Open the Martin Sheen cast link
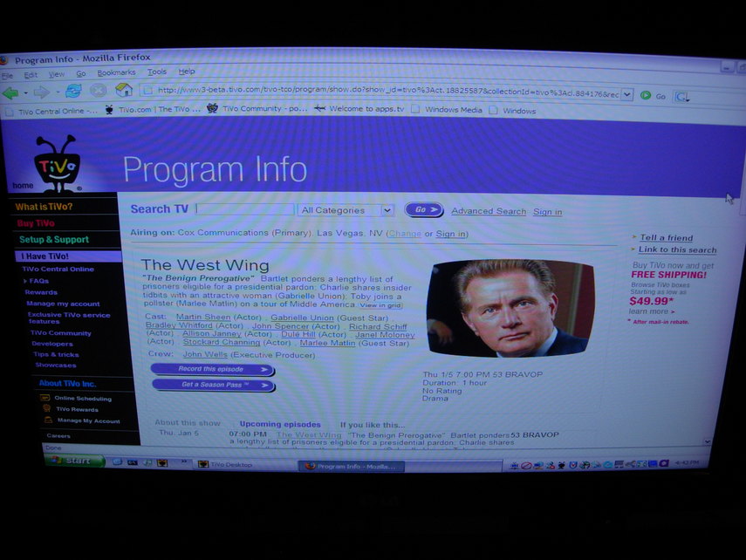The height and width of the screenshot is (560, 746). coord(203,317)
